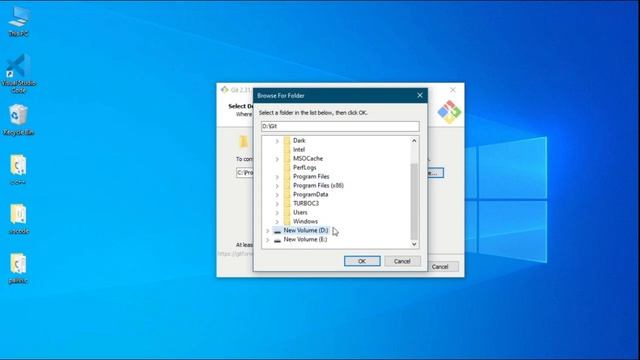Click the Users folder icon
This screenshot has width=640, height=360.
pos(287,212)
